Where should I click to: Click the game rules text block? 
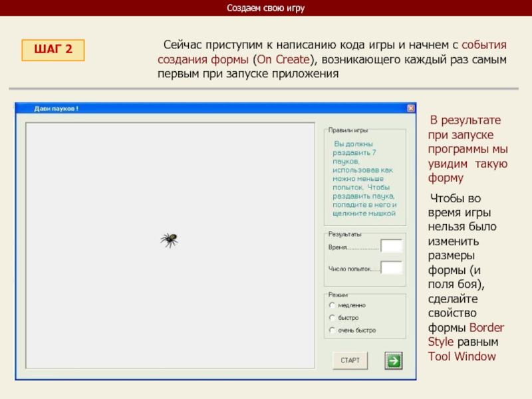pos(364,178)
